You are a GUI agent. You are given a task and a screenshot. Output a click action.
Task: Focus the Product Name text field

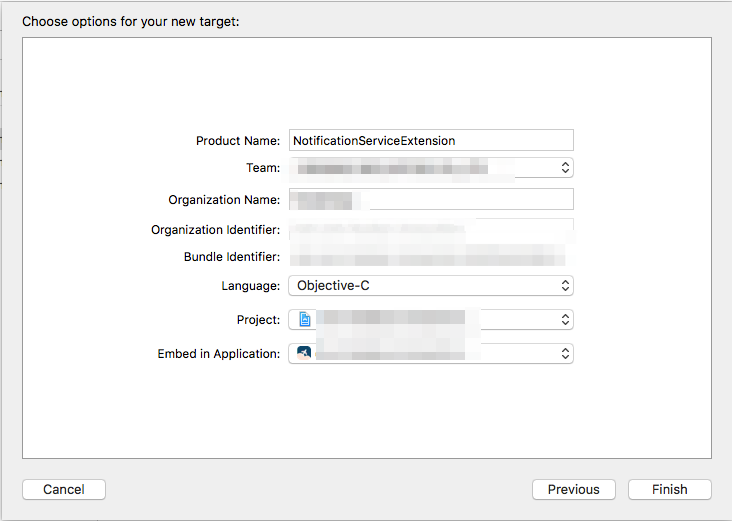pos(430,141)
